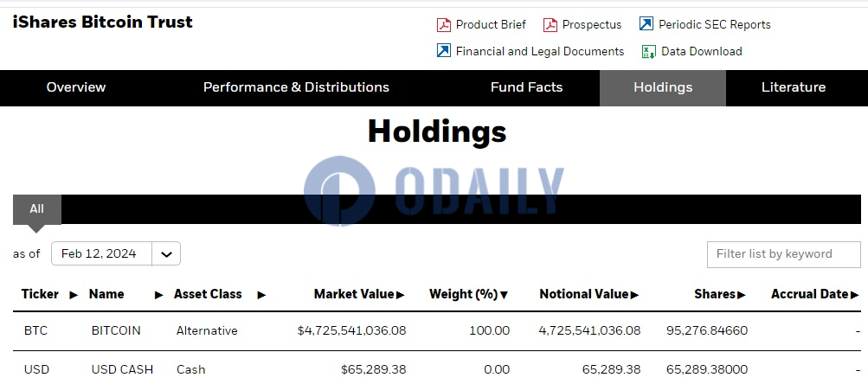
Task: Click the Holdings page heading
Action: (437, 132)
